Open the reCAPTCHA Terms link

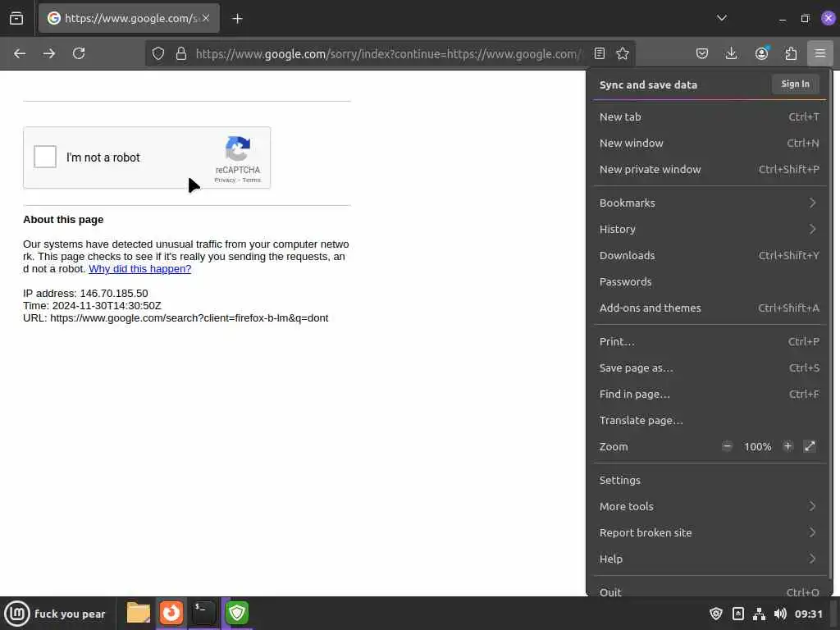tap(251, 180)
